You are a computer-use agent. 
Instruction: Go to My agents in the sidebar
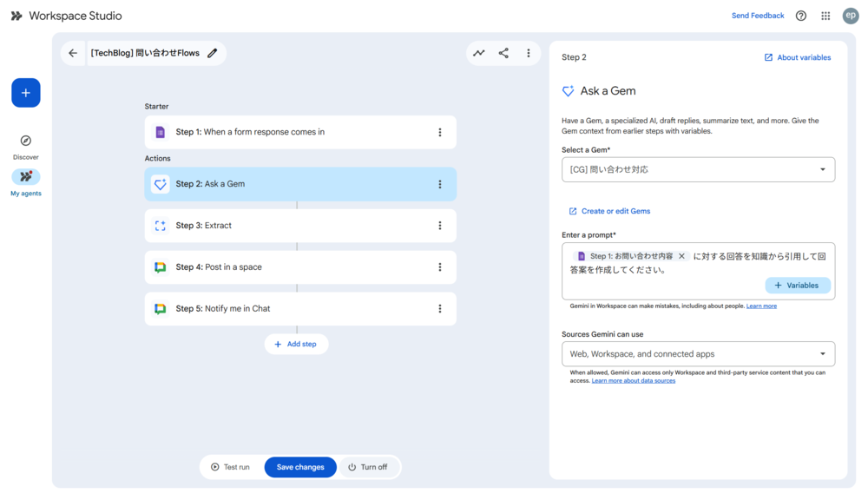pos(26,177)
